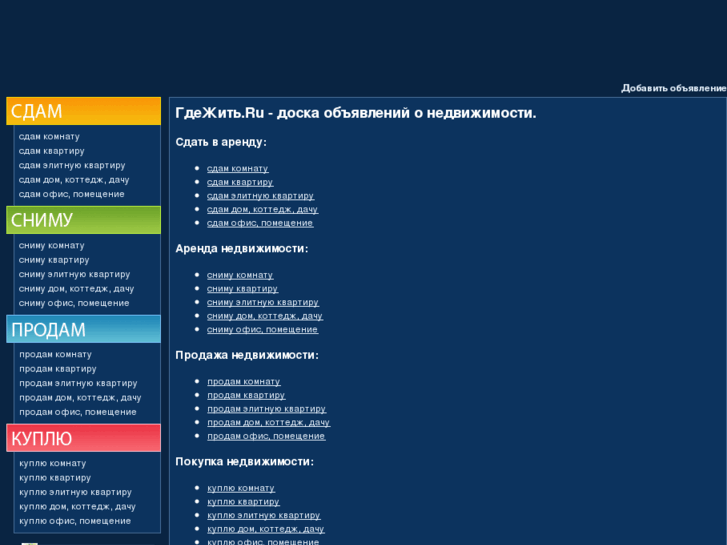Follow underlined сдам квартиру link in main list

point(240,182)
